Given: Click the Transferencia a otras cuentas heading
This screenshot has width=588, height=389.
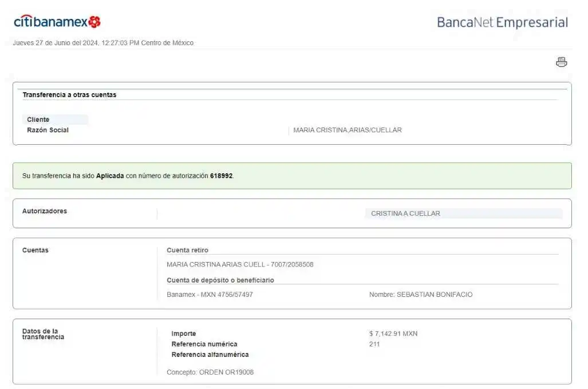Looking at the screenshot, I should 69,95.
